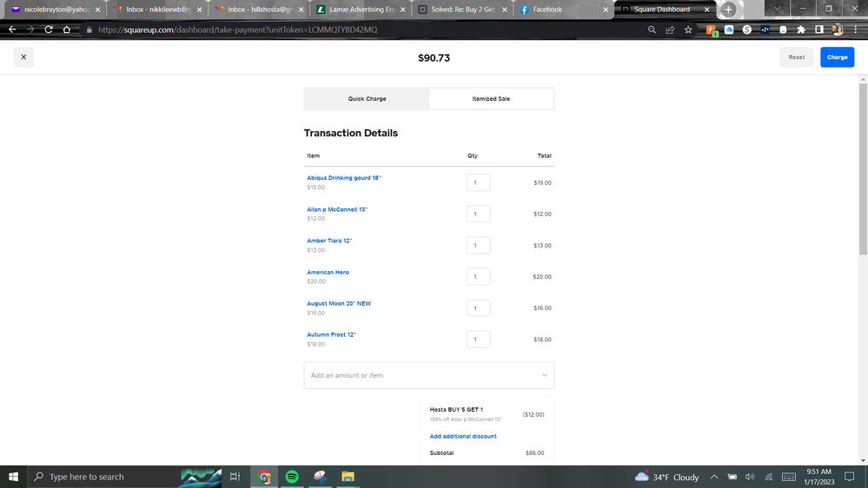Click the Add additional discount link

click(x=463, y=436)
